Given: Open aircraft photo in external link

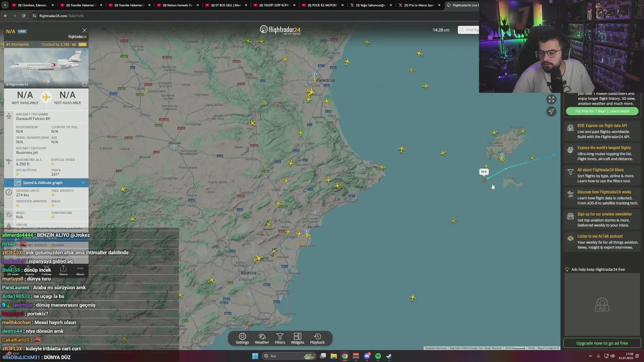Looking at the screenshot, I should [x=85, y=84].
